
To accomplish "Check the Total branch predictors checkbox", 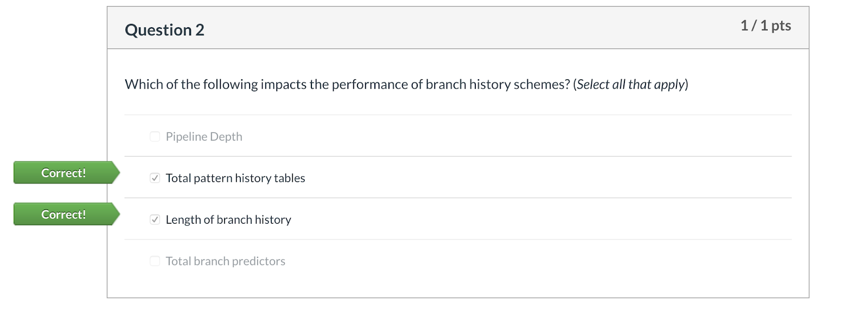I will [x=155, y=261].
